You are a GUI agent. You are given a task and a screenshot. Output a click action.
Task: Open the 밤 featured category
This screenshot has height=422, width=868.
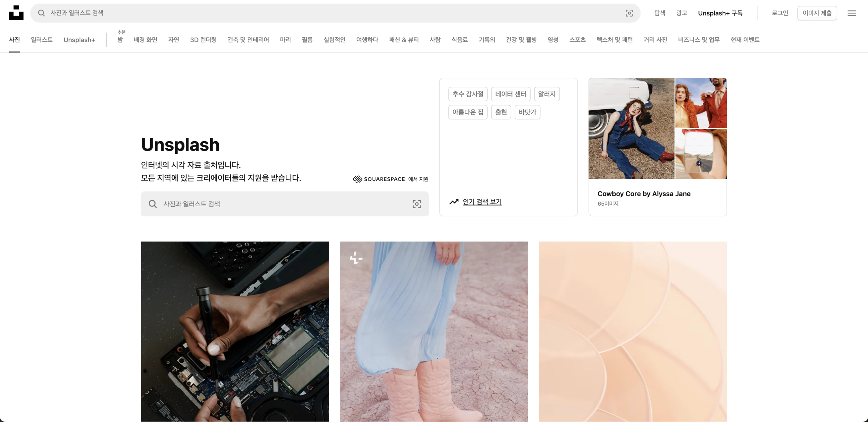tap(120, 40)
